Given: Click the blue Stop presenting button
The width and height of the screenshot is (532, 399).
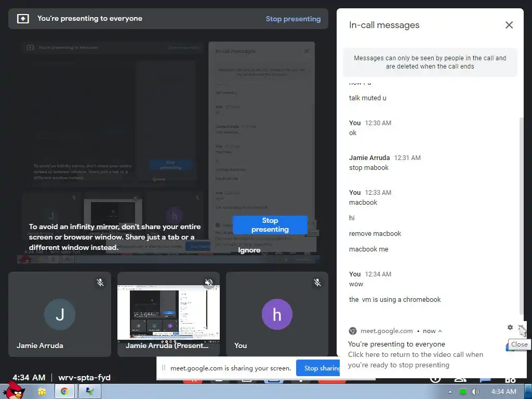Looking at the screenshot, I should point(270,225).
